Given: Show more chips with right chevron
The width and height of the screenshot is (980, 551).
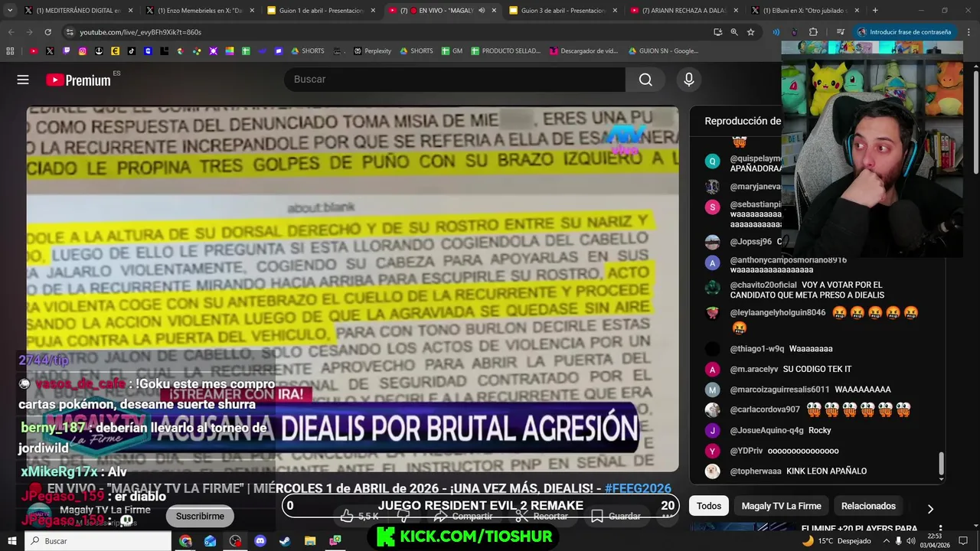Looking at the screenshot, I should pos(930,509).
